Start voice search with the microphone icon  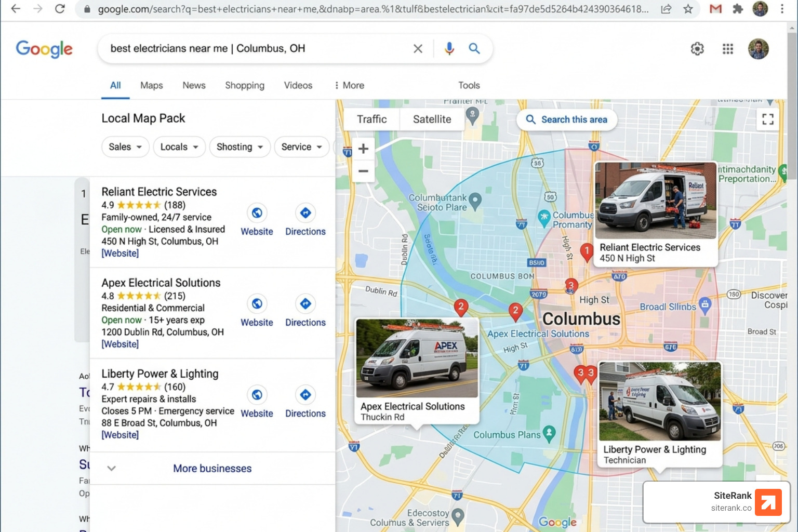pos(449,49)
